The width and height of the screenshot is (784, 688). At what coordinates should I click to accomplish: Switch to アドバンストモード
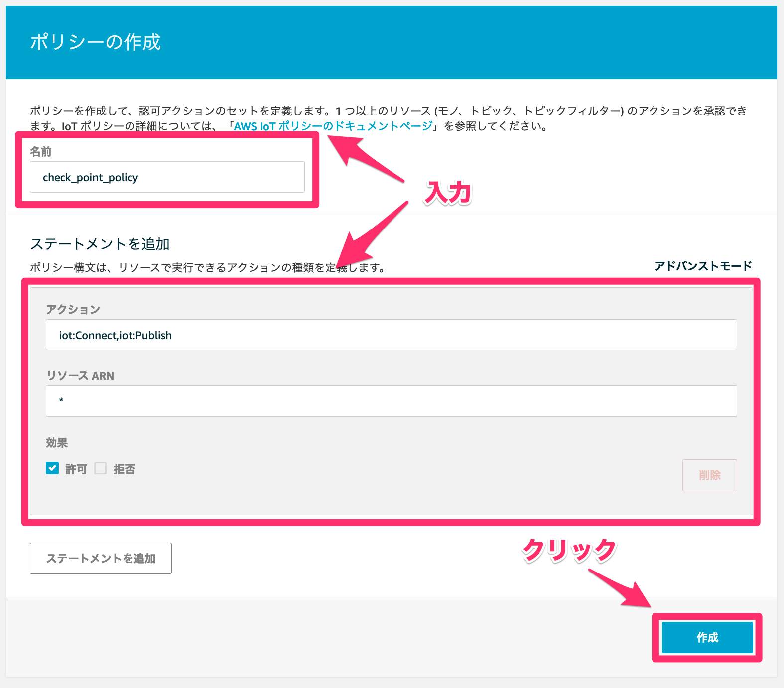pyautogui.click(x=703, y=266)
